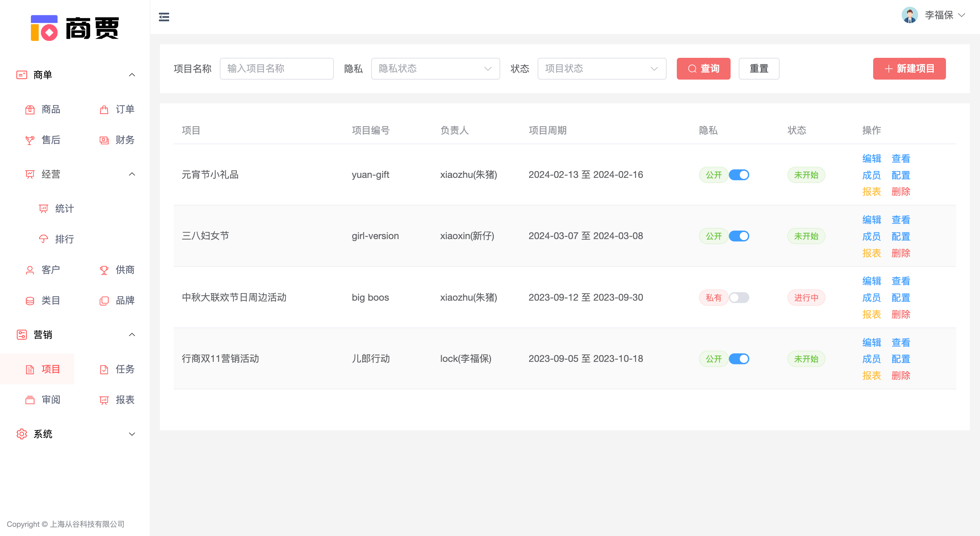Toggle privacy switch for 元宵节小礼品

tap(739, 175)
